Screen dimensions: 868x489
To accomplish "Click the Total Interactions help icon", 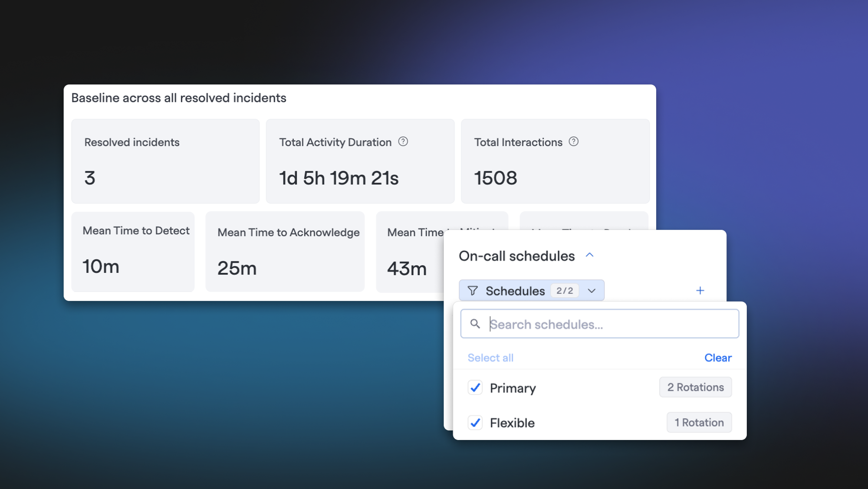I will click(573, 141).
